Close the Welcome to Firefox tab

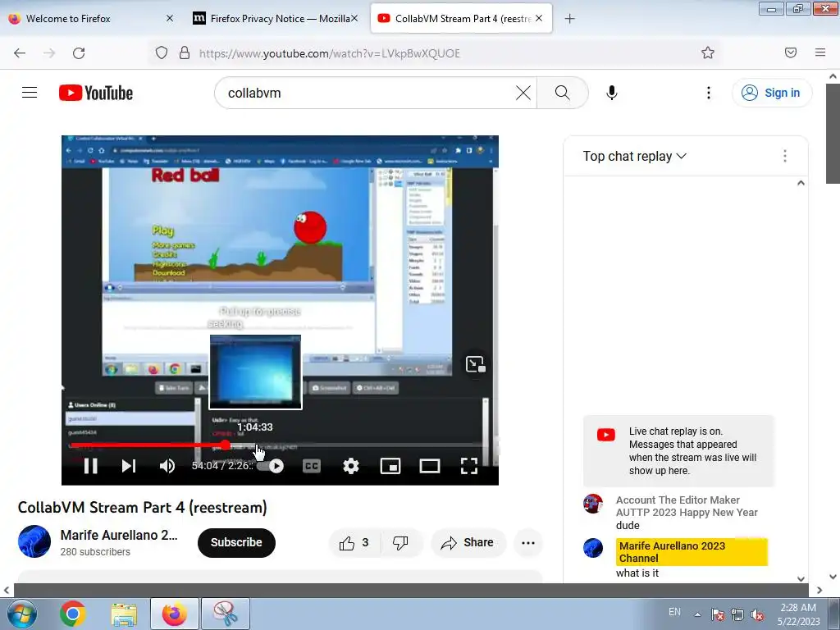169,18
